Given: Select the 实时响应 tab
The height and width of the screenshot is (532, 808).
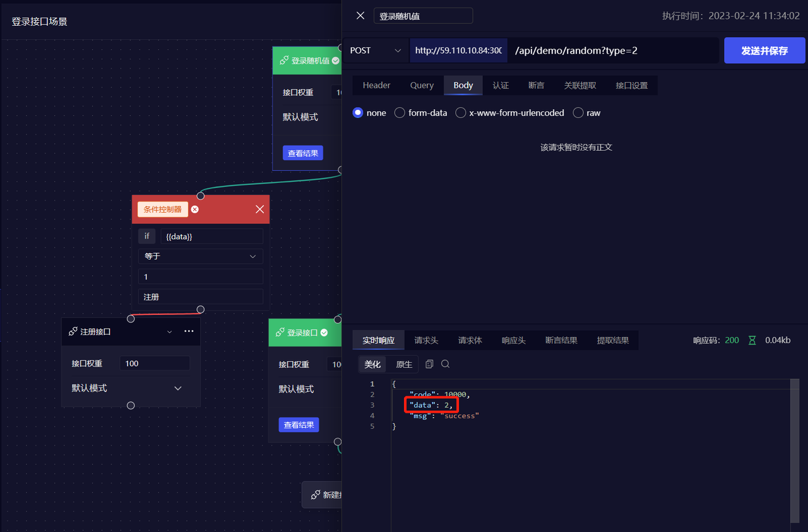Looking at the screenshot, I should coord(378,340).
